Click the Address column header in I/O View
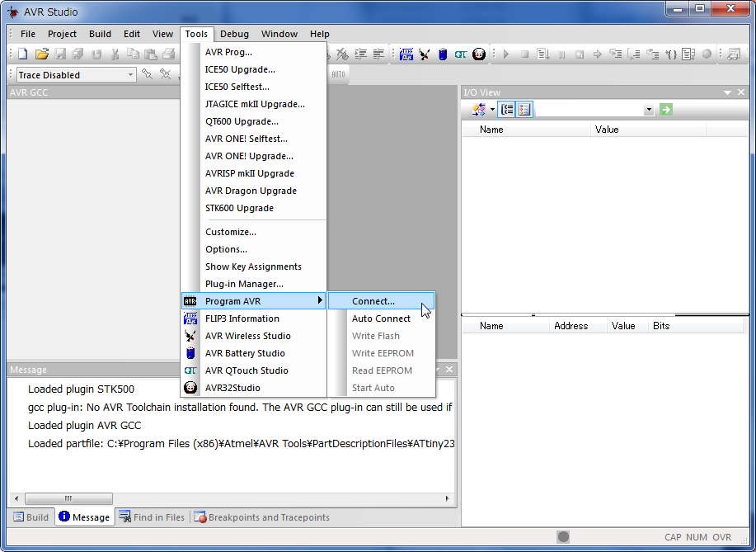 point(578,326)
